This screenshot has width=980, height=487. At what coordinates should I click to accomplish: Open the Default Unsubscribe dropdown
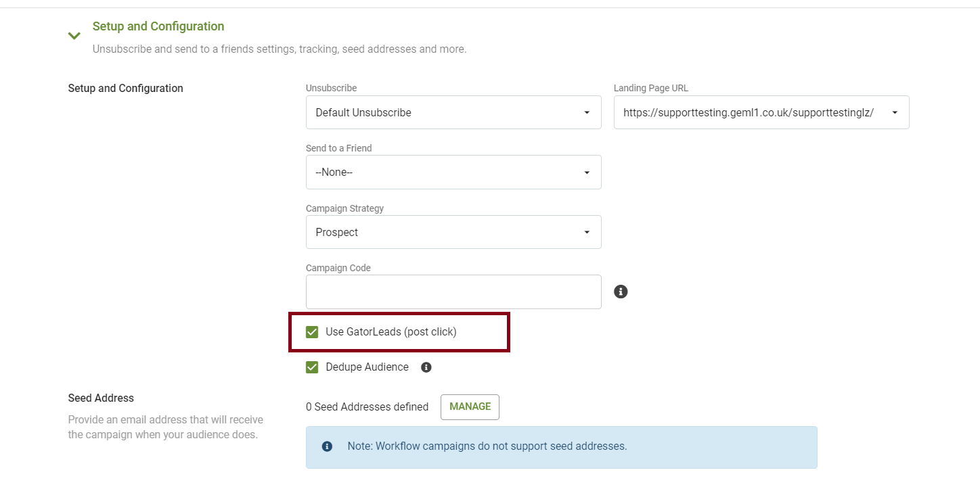453,112
